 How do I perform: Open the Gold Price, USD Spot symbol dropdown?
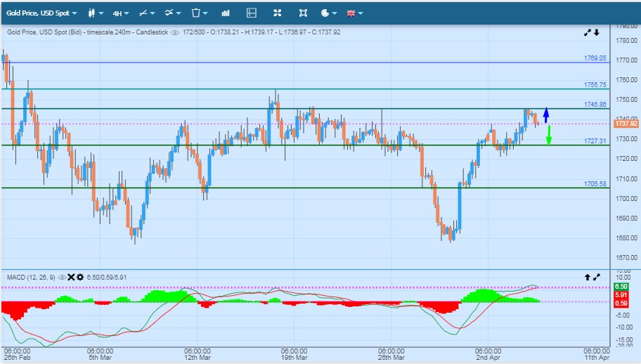[x=41, y=13]
